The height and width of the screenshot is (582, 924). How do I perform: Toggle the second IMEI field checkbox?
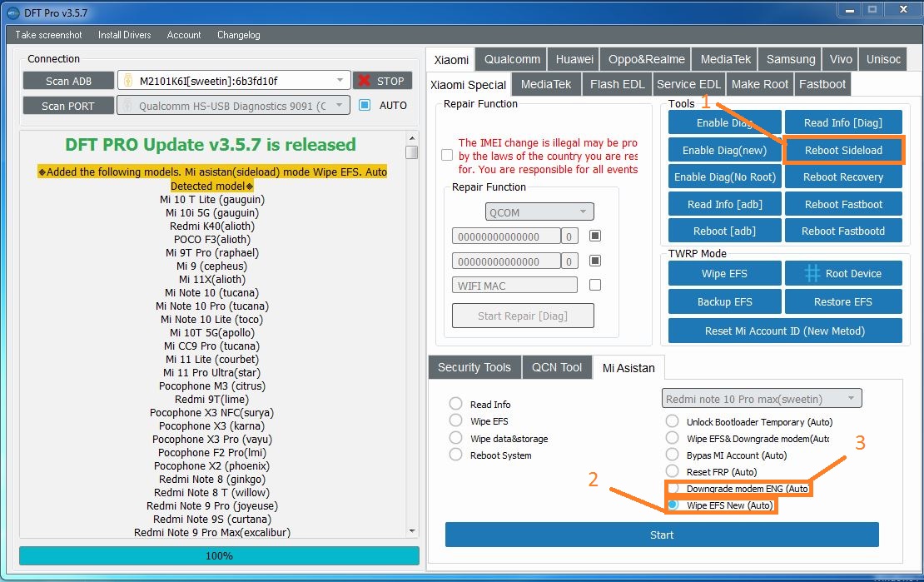[595, 261]
